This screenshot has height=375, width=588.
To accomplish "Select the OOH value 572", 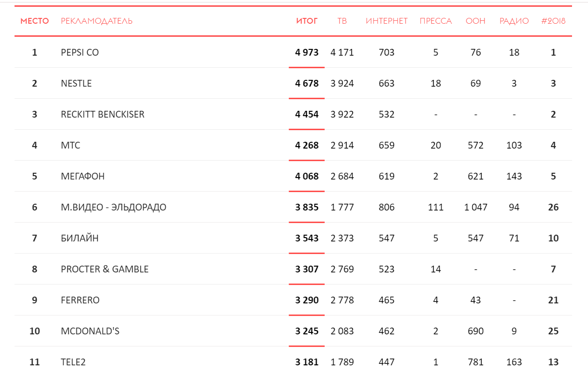I will click(x=476, y=145).
